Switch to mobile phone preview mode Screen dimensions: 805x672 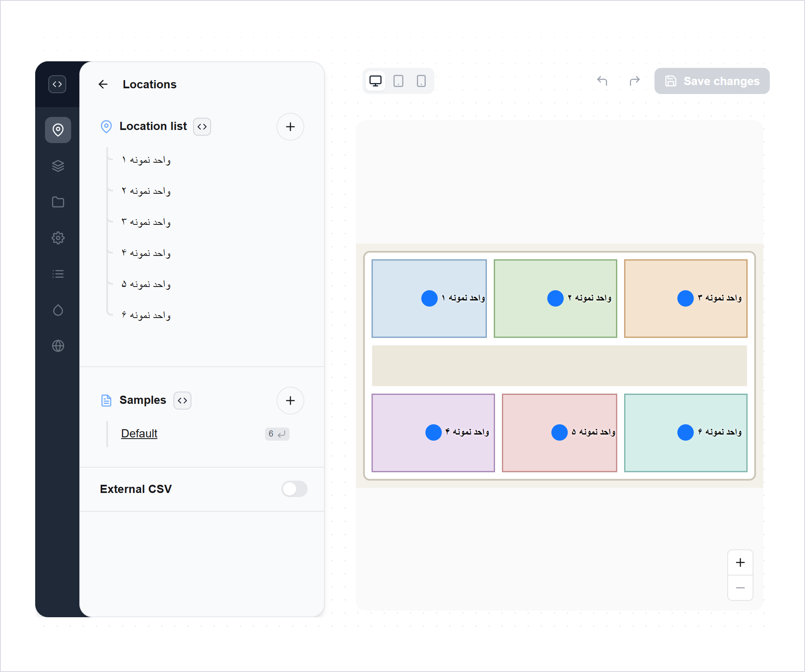[421, 81]
